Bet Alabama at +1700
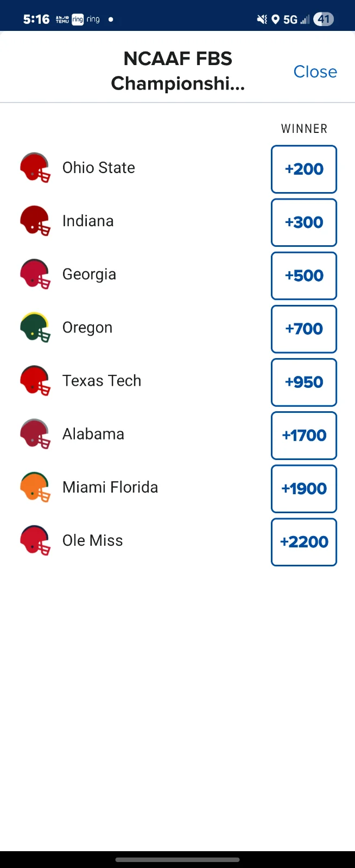Image resolution: width=355 pixels, height=868 pixels. pos(304,435)
